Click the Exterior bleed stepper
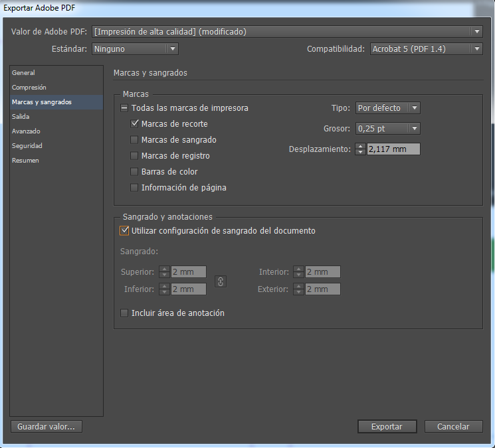Viewport: 495px width, 448px height. (298, 289)
